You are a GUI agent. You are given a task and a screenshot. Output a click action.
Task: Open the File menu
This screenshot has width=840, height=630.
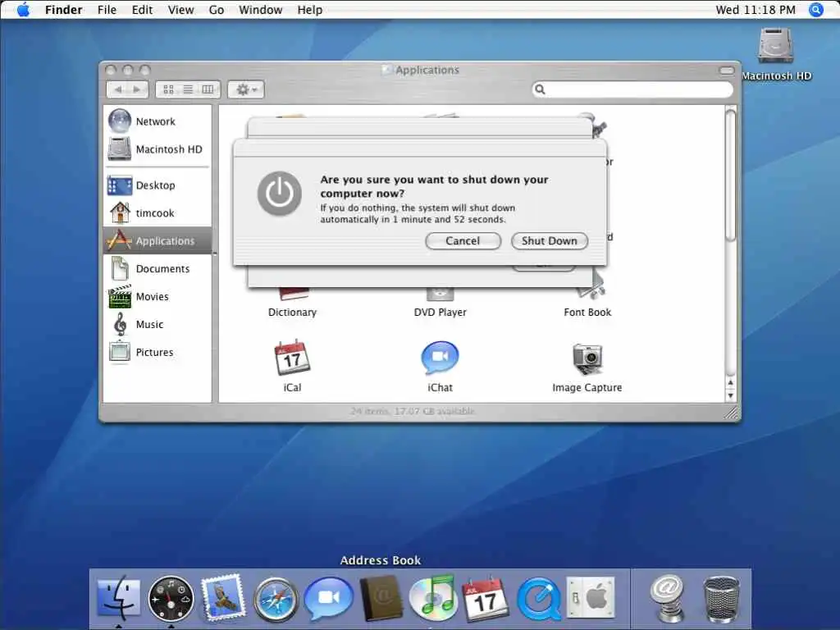click(107, 10)
